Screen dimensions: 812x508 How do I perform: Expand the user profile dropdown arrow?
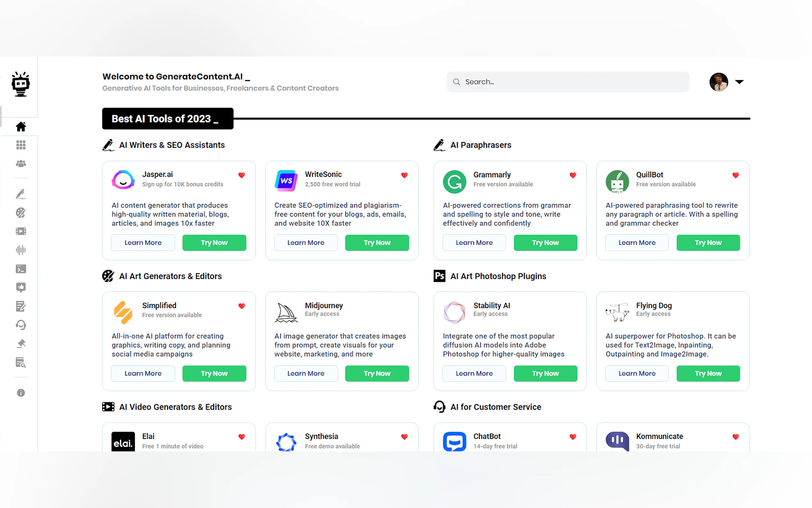click(x=739, y=82)
